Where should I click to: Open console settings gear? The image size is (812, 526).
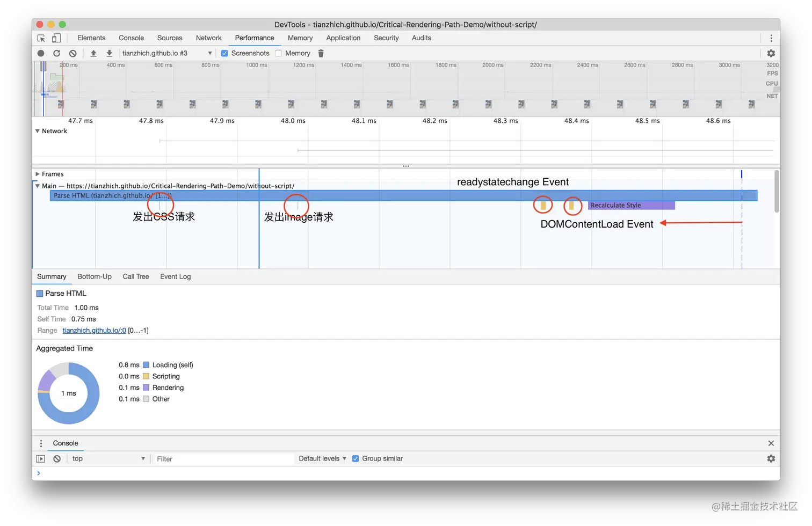771,459
